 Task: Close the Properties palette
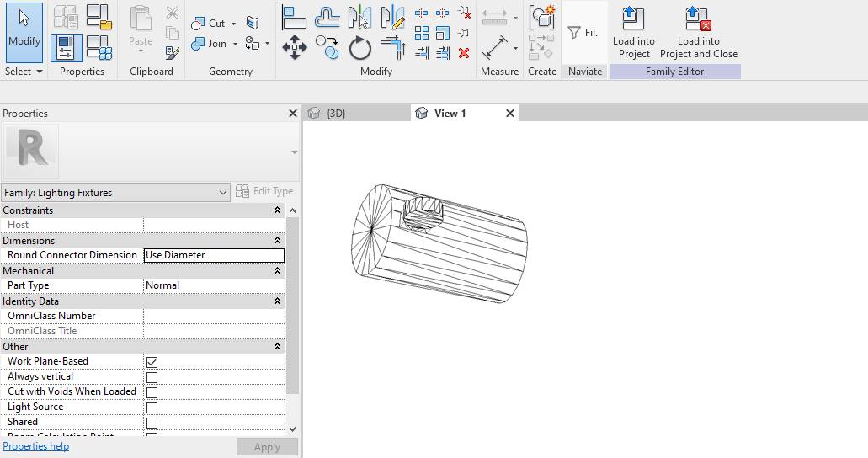(x=293, y=114)
